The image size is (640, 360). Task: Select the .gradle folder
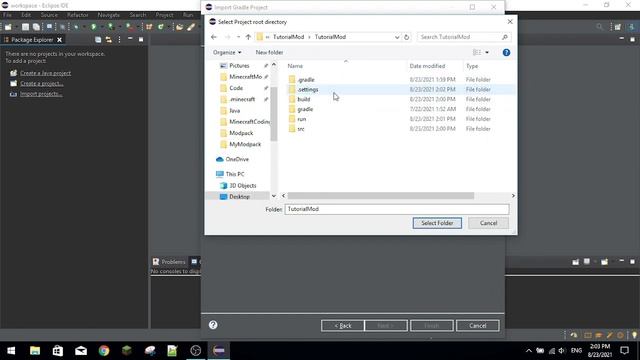[x=306, y=80]
